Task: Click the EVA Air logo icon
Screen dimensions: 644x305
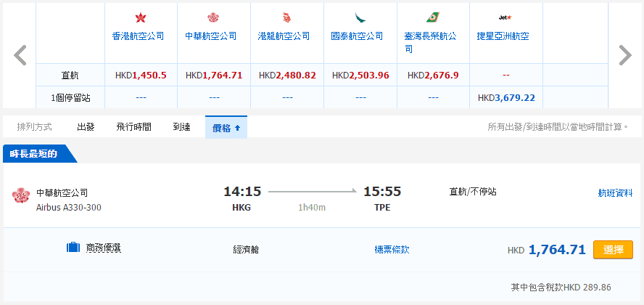Action: pyautogui.click(x=432, y=18)
